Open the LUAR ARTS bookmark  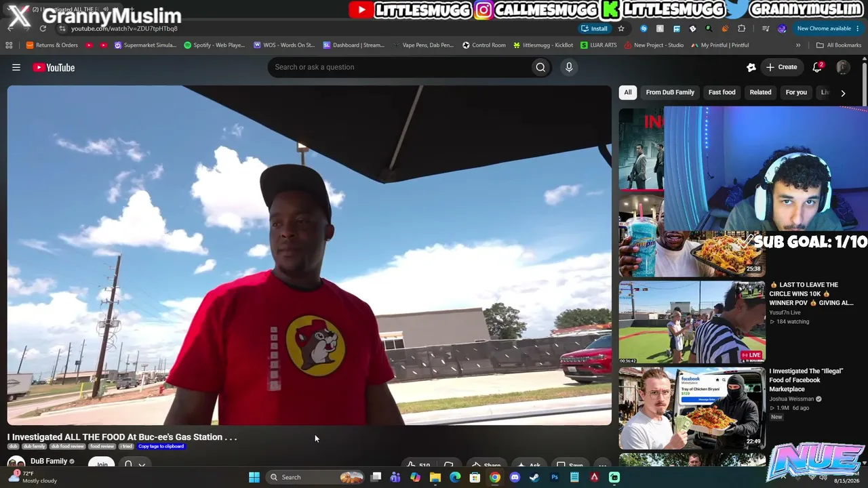click(x=599, y=45)
